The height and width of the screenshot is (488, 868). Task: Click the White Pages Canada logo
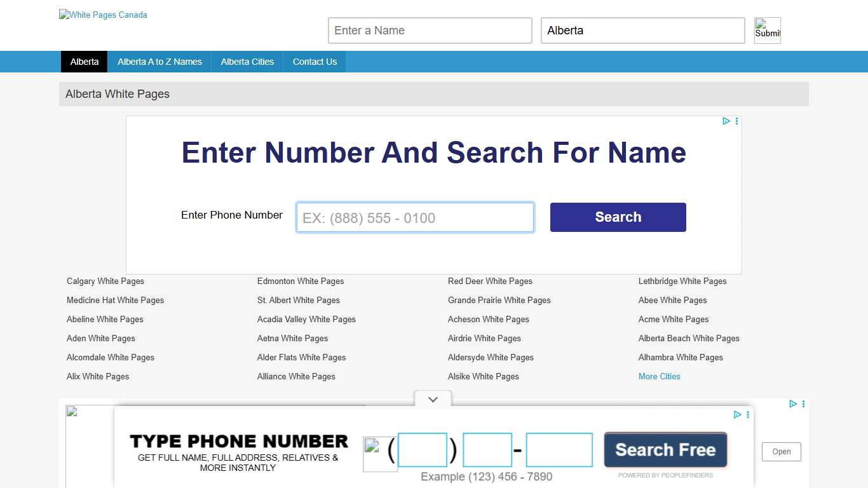(102, 15)
